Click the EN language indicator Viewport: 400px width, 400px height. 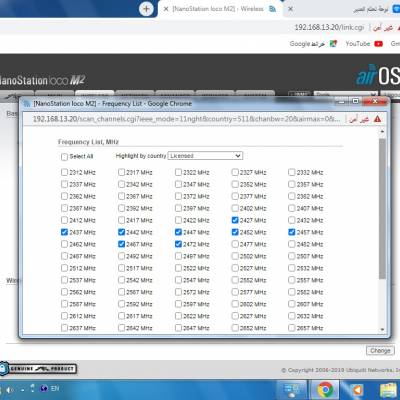(x=55, y=389)
